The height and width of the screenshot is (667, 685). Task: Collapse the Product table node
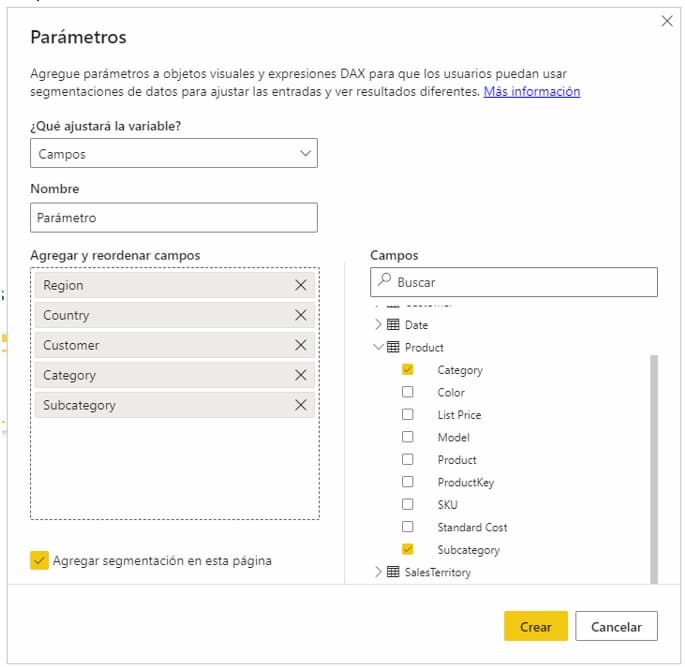point(378,347)
